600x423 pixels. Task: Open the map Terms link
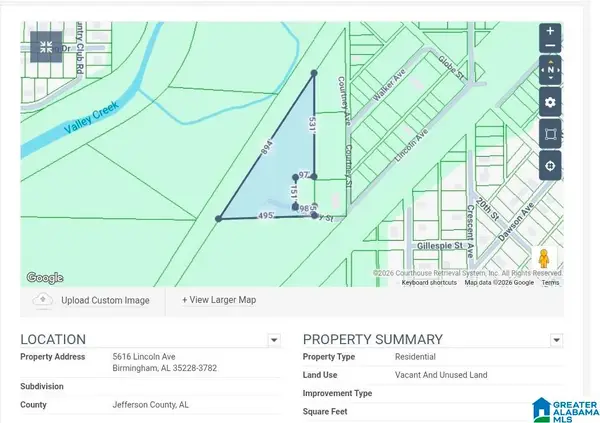click(550, 283)
